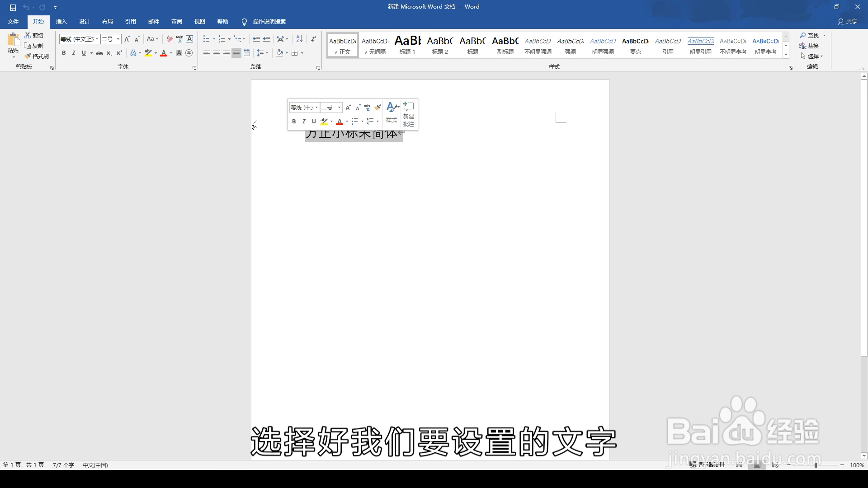This screenshot has height=488, width=868.
Task: Center align text in the ribbon
Action: (x=216, y=53)
